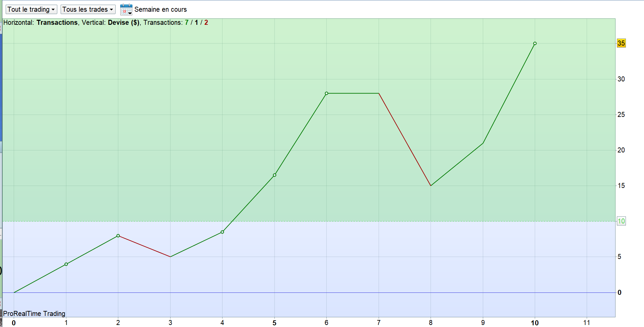Select the yellow 35 current value marker
This screenshot has height=327, width=644.
(621, 43)
